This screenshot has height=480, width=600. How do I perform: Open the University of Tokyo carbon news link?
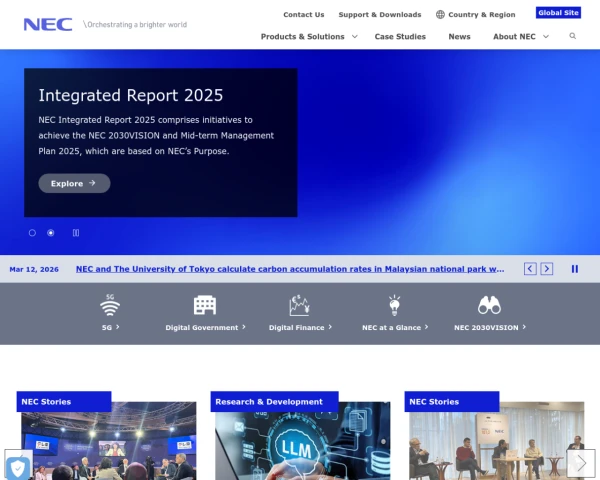pyautogui.click(x=290, y=269)
